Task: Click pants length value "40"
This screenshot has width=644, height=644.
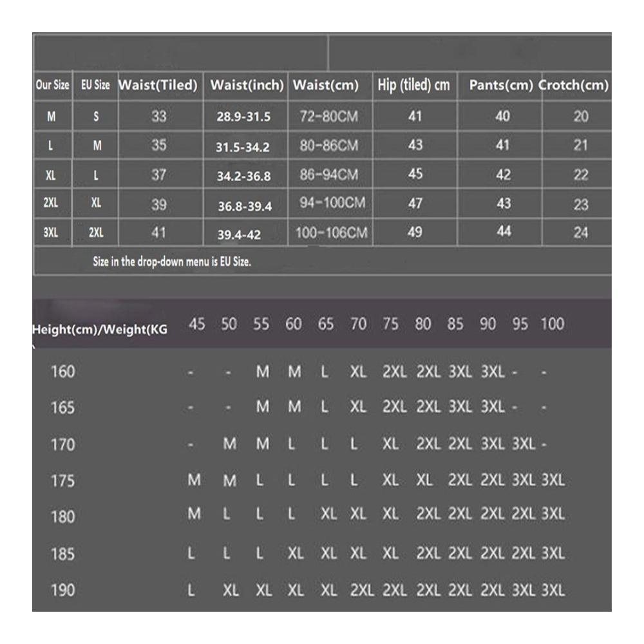Action: 503,116
